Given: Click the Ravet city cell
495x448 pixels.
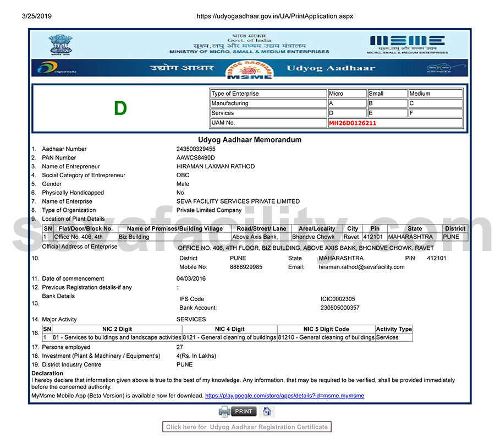Looking at the screenshot, I should [x=353, y=237].
